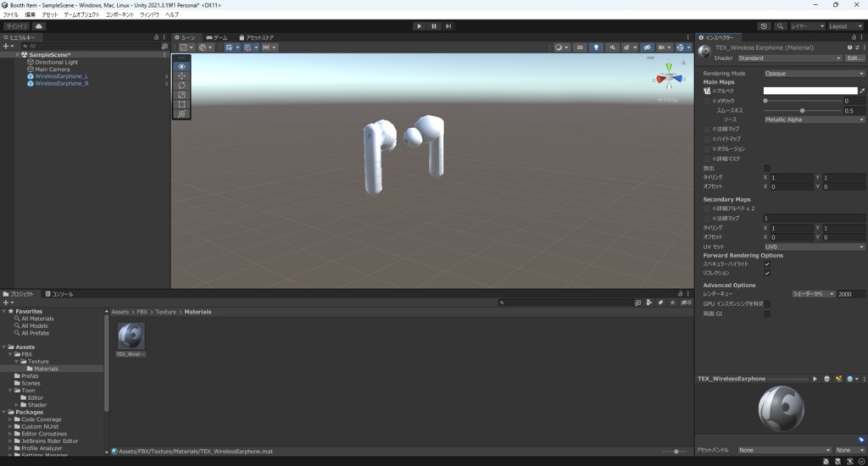Toggle scene visibility hidden-eye icon
Image resolution: width=868 pixels, height=466 pixels.
[x=647, y=47]
